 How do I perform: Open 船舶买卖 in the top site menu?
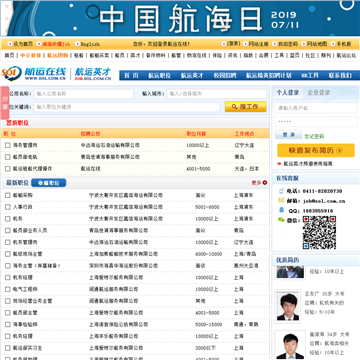click(x=99, y=55)
